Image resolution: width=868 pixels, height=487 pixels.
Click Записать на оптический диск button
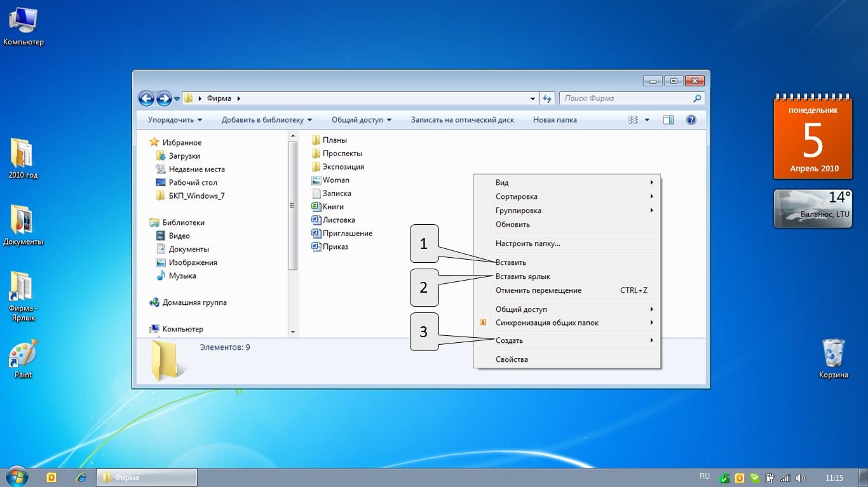[462, 120]
